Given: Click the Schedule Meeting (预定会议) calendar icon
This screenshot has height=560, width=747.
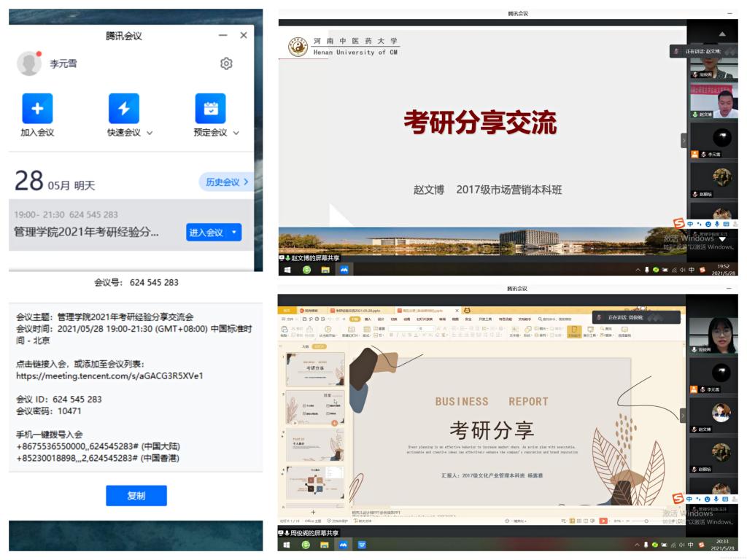Looking at the screenshot, I should [x=210, y=109].
